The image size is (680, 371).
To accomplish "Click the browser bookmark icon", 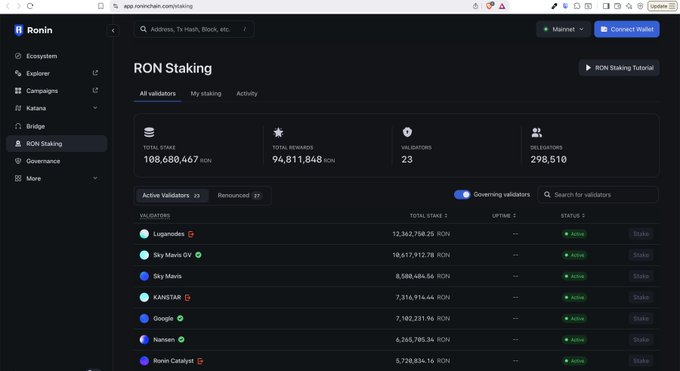I will click(101, 6).
